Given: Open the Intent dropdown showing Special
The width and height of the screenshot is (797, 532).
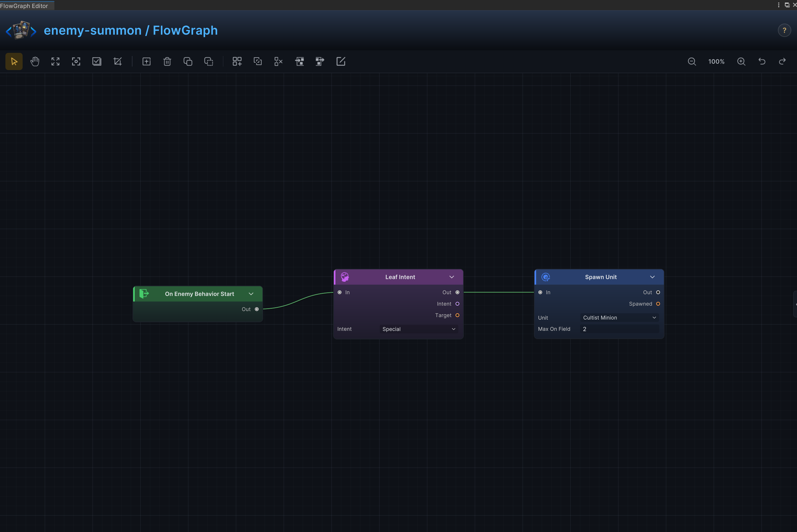Looking at the screenshot, I should coord(419,329).
